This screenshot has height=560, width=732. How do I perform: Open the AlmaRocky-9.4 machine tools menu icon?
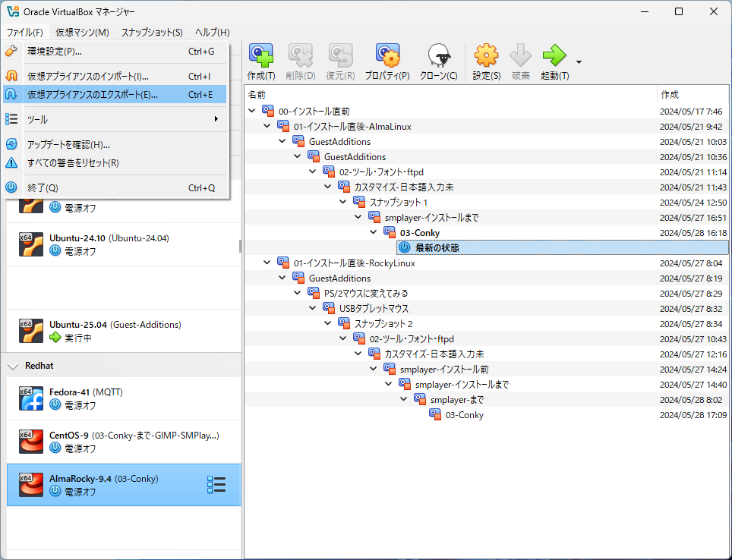click(x=216, y=485)
